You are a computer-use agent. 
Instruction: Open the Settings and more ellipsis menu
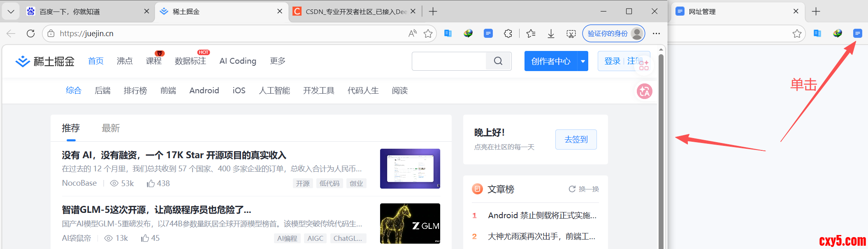point(656,34)
